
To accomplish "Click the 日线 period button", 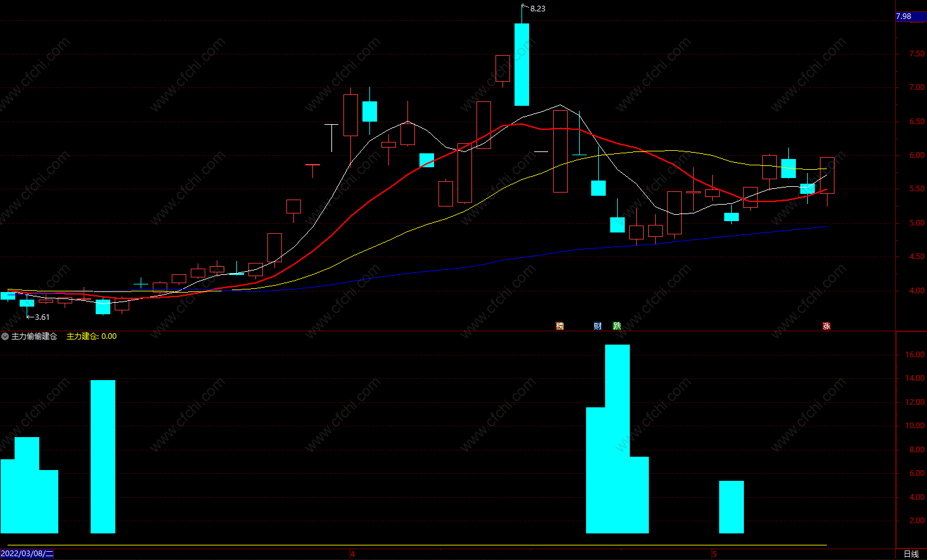I will (911, 554).
